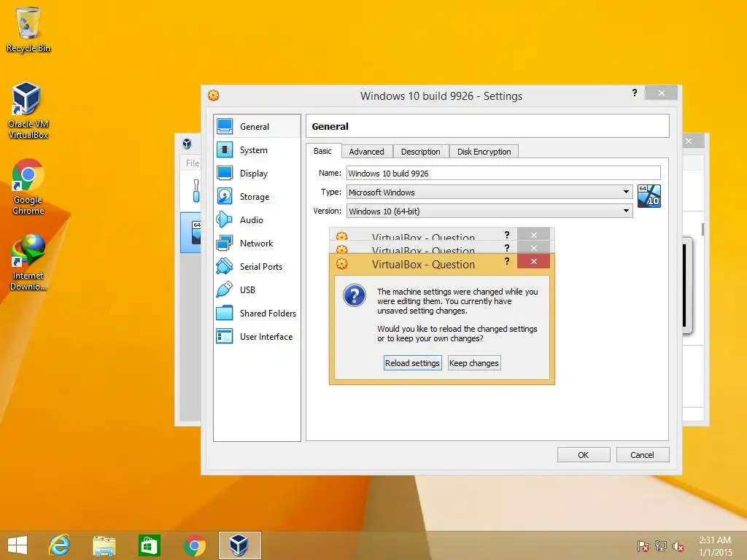The image size is (747, 560).
Task: Switch to the Advanced tab
Action: pos(366,152)
